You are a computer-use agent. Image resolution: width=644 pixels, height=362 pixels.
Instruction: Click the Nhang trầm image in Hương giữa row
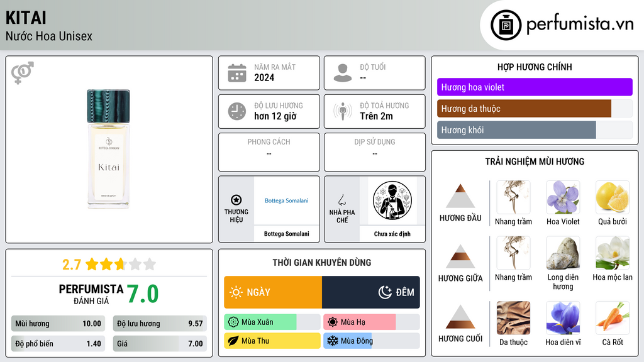coord(513,253)
